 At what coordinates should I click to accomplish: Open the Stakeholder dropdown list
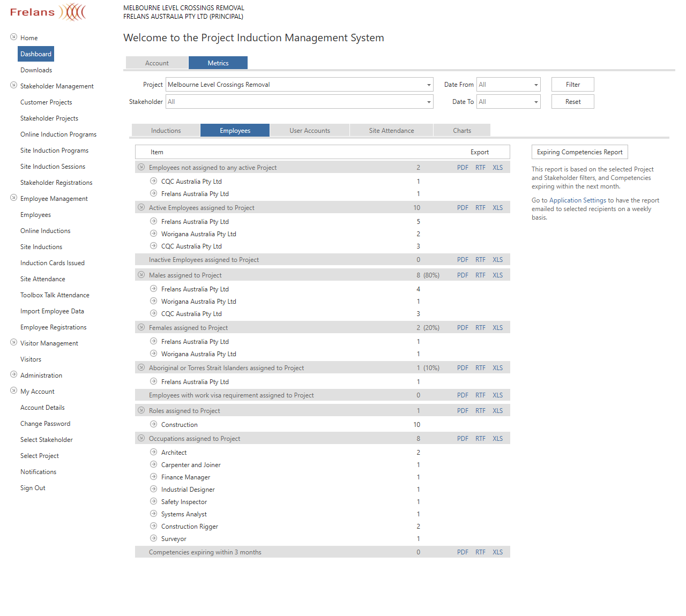429,102
